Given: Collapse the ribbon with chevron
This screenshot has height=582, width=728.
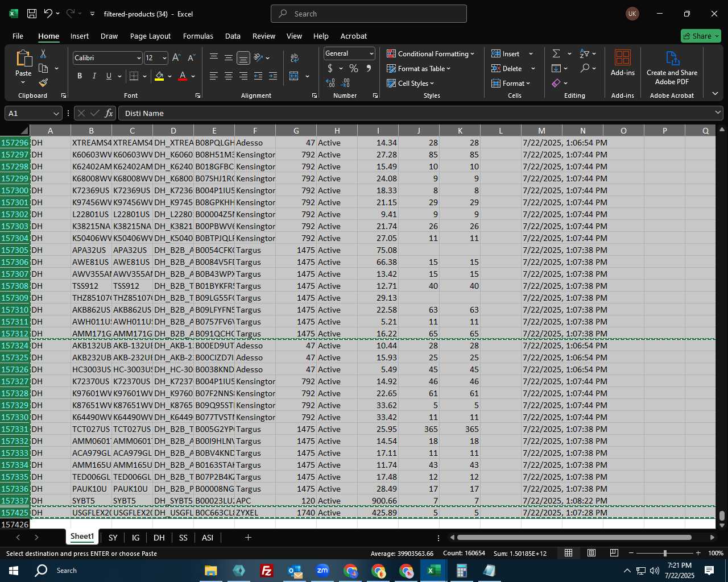Looking at the screenshot, I should (x=715, y=94).
